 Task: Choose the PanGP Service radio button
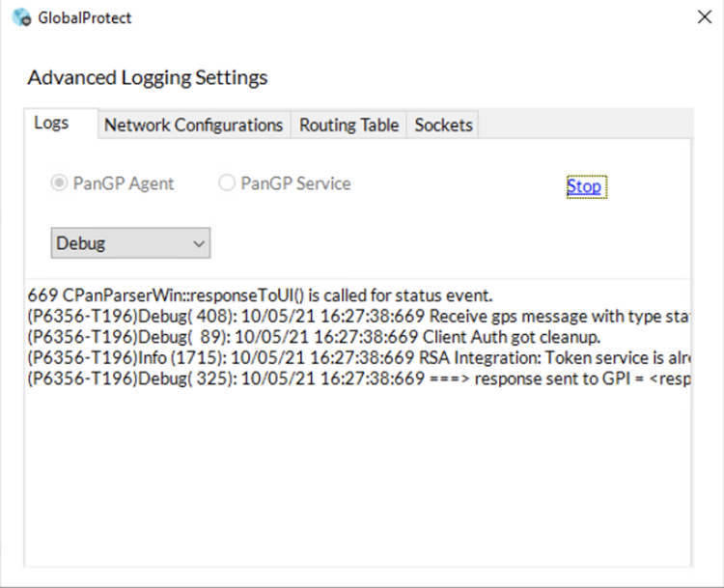coord(227,183)
